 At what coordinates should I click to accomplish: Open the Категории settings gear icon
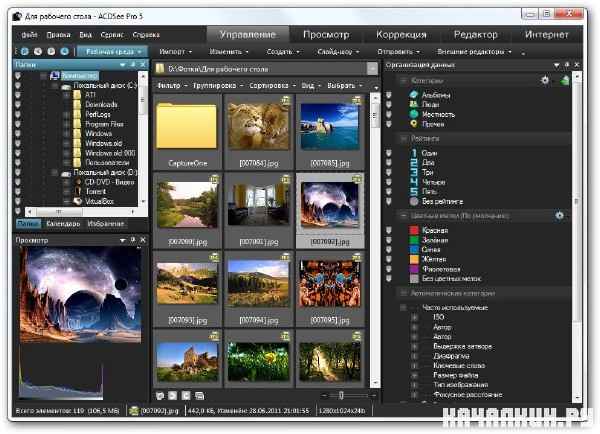coord(545,80)
